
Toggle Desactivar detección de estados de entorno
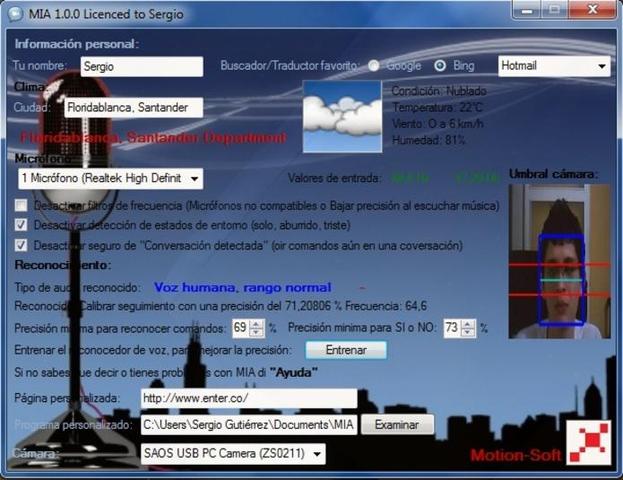(21, 225)
